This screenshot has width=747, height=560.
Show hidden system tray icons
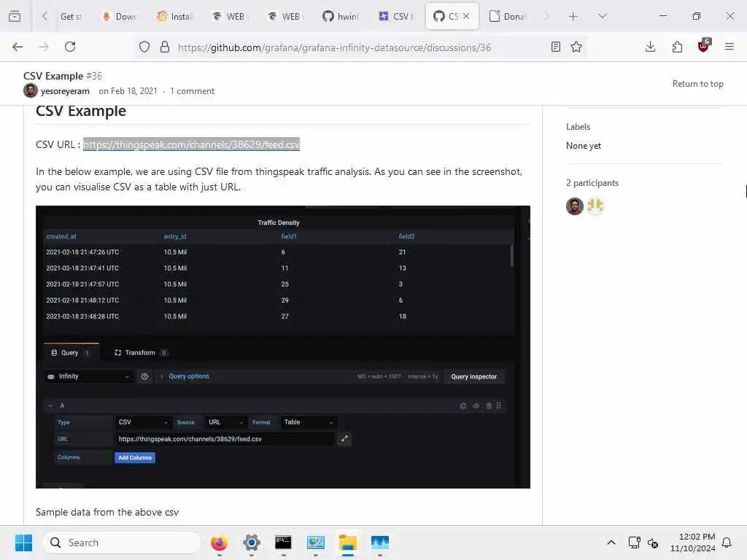pos(611,542)
